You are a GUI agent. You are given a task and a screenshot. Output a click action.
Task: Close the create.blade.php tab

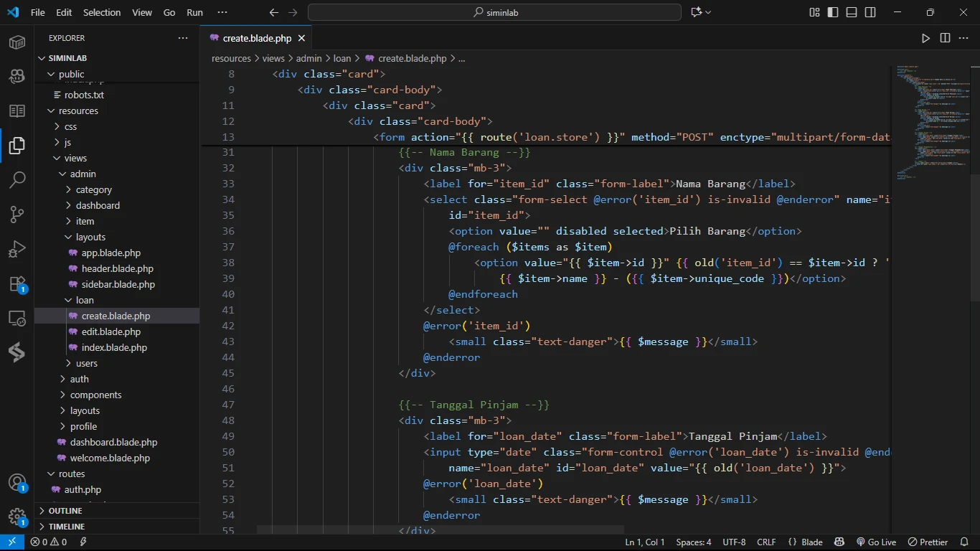pos(301,38)
